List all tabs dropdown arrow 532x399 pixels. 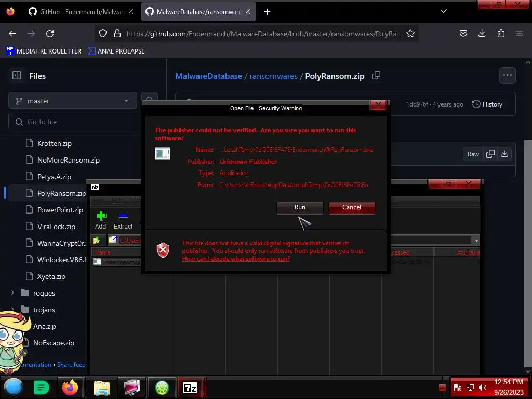click(x=444, y=11)
